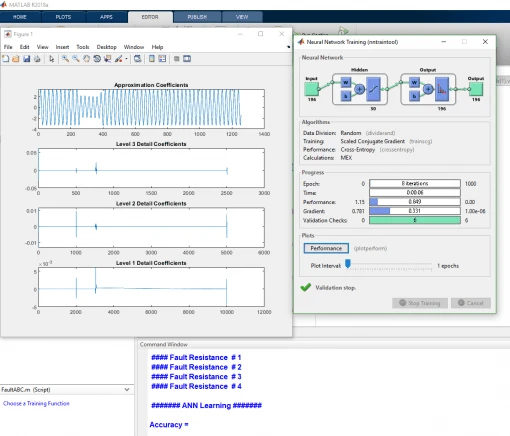Select the Data Cursor tool

[x=107, y=59]
